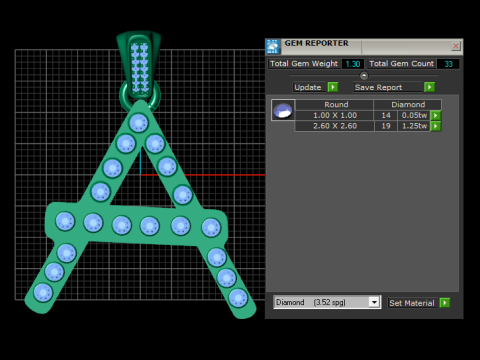Image resolution: width=480 pixels, height=360 pixels.
Task: Click the Round column header
Action: pyautogui.click(x=335, y=105)
